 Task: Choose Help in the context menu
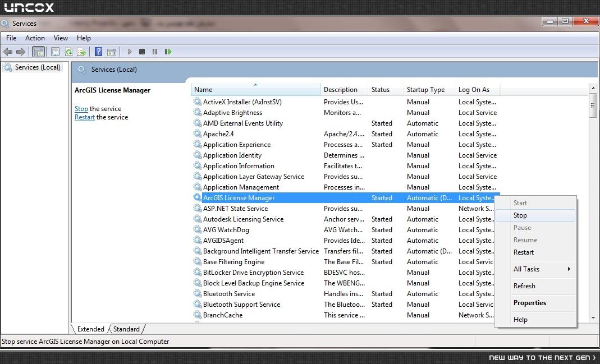tap(535, 320)
